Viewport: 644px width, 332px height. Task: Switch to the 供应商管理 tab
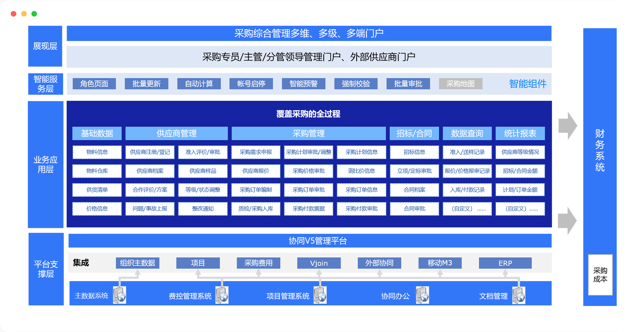click(176, 133)
